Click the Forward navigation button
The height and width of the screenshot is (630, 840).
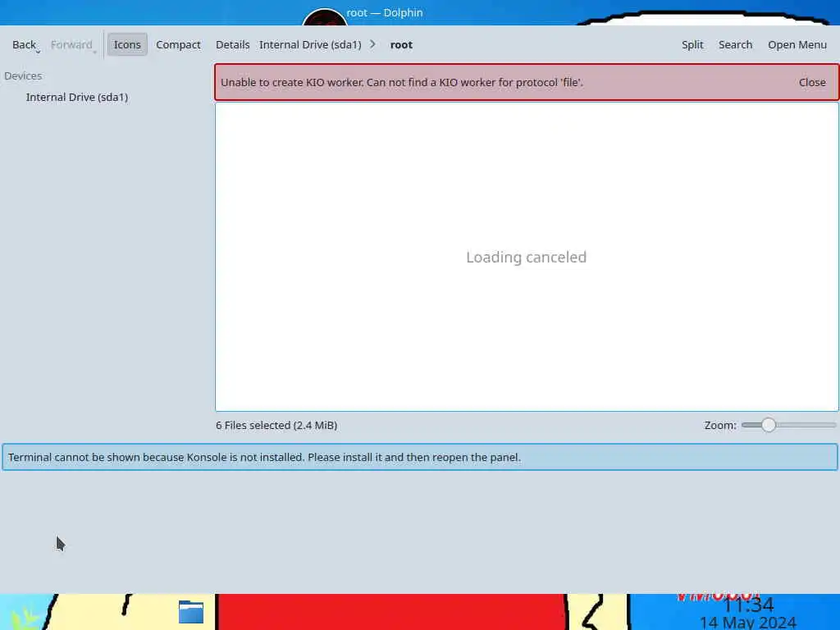click(71, 45)
